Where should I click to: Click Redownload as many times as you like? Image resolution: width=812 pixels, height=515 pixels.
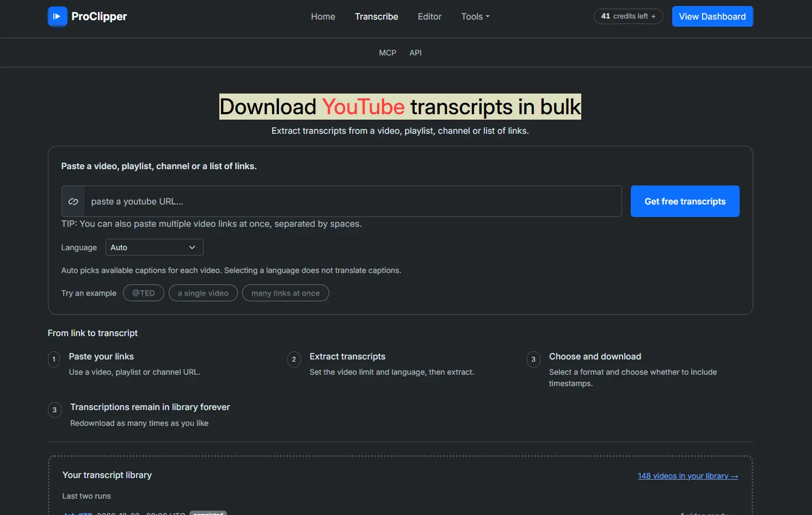click(x=139, y=423)
